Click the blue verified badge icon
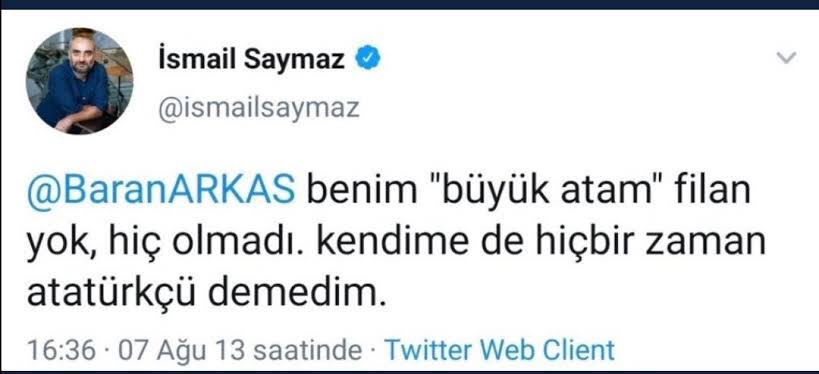819x374 pixels. tap(368, 59)
